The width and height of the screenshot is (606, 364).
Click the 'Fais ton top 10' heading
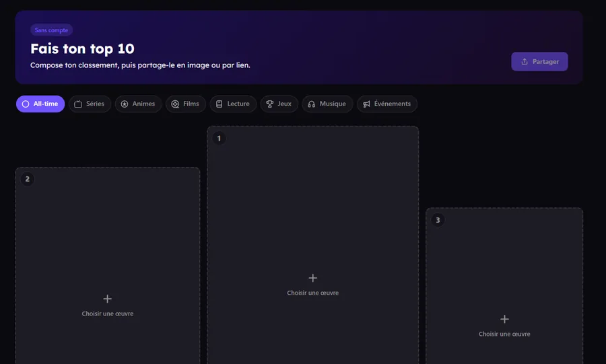coord(82,49)
